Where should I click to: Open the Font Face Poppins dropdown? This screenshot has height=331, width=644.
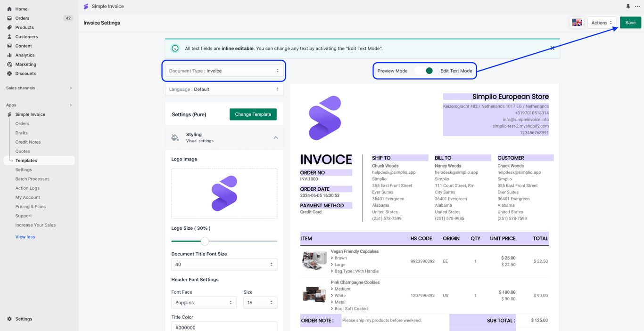pos(204,303)
